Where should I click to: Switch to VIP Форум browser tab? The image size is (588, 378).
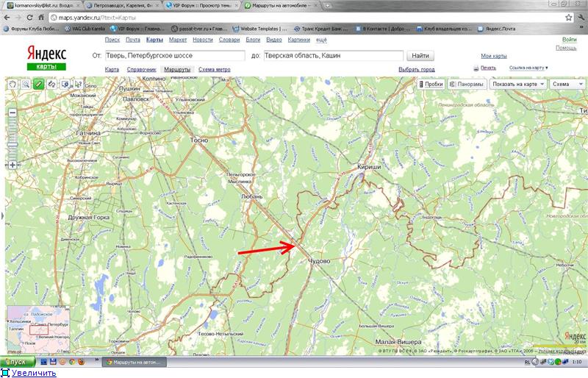202,6
